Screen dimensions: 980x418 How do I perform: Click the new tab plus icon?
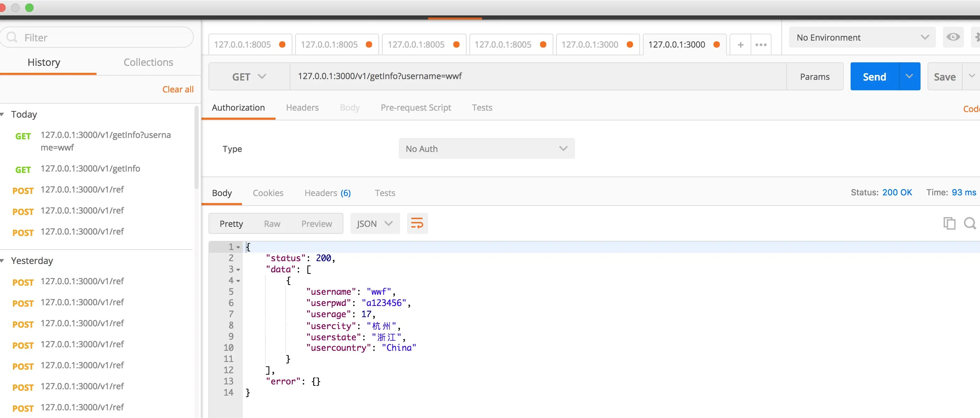(x=740, y=45)
